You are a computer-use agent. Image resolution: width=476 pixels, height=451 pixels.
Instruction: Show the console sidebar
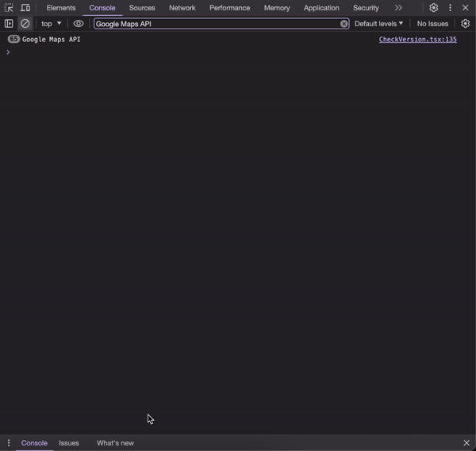[9, 24]
